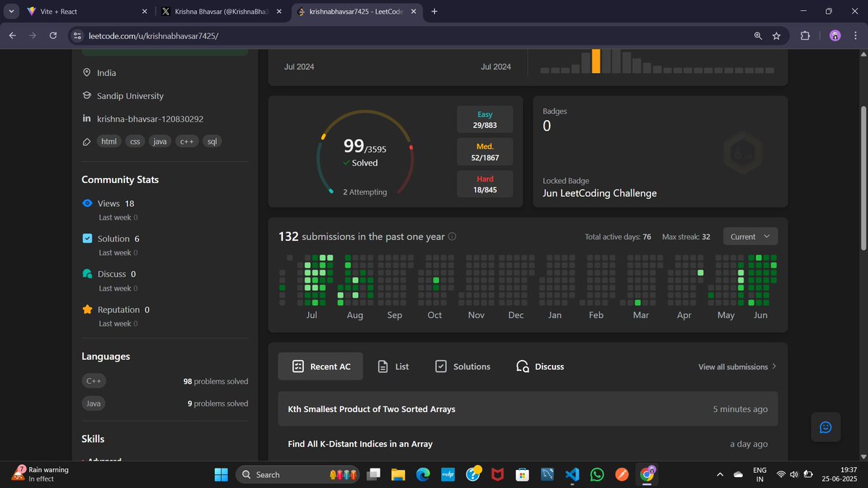Screen dimensions: 868x488
Task: Switch to the Solutions tab
Action: coord(463,367)
